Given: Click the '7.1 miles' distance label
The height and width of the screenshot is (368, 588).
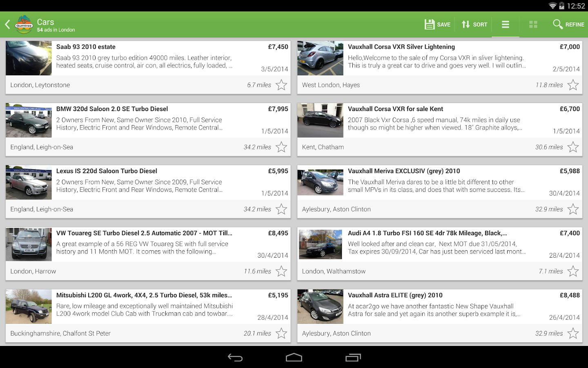Looking at the screenshot, I should (551, 272).
